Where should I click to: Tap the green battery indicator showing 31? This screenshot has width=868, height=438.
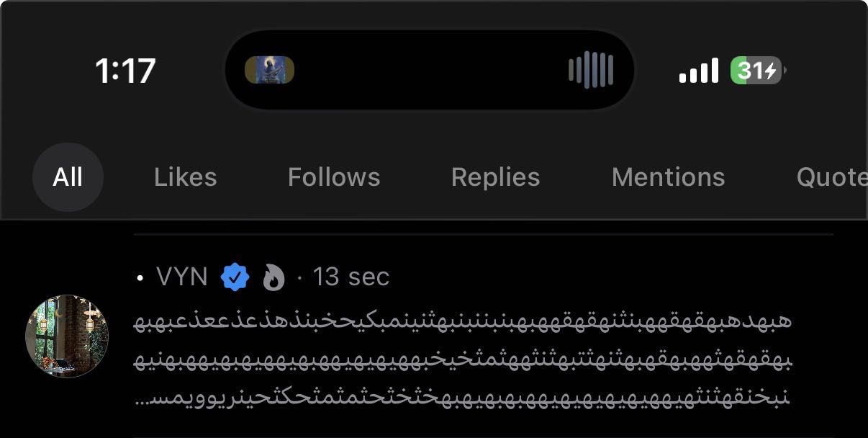coord(756,69)
